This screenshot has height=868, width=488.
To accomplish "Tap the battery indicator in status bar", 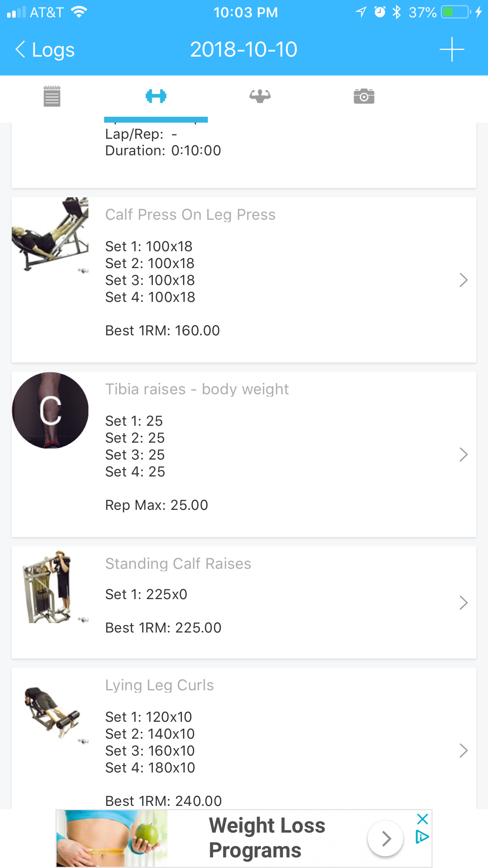I will click(456, 12).
